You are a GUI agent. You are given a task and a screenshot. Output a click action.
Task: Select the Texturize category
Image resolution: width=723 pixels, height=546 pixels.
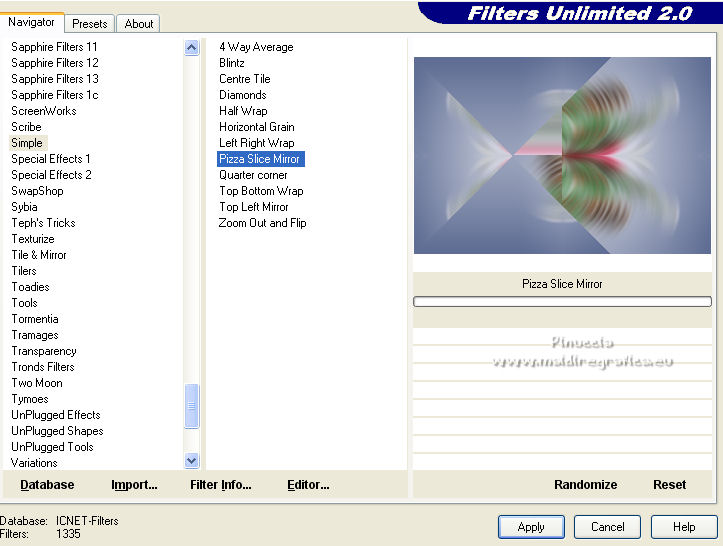click(x=33, y=239)
